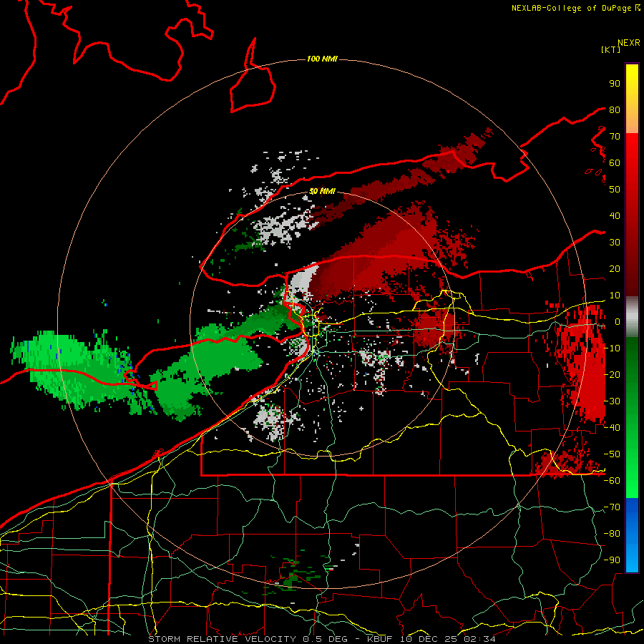The width and height of the screenshot is (644, 644).
Task: Click the positive 50 value on the velocity scale
Action: (x=615, y=190)
